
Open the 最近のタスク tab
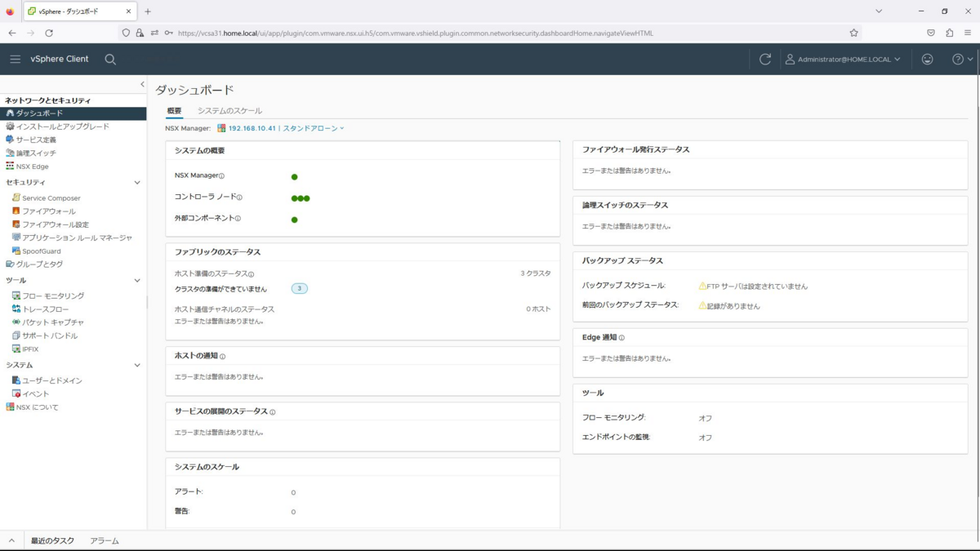52,540
